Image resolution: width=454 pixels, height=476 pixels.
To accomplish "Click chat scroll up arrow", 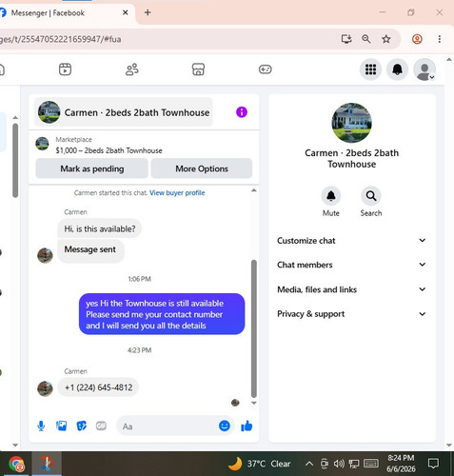I will (254, 190).
